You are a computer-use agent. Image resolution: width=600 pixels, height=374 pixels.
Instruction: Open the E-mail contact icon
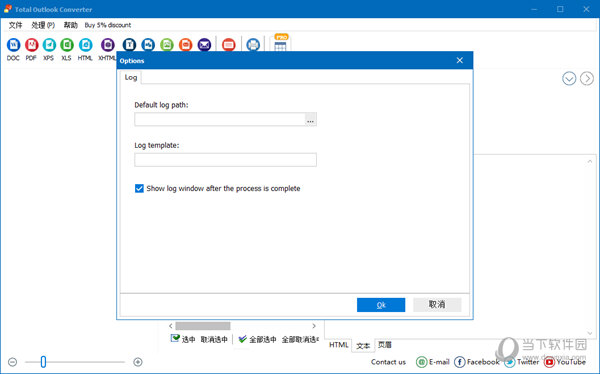pos(421,362)
